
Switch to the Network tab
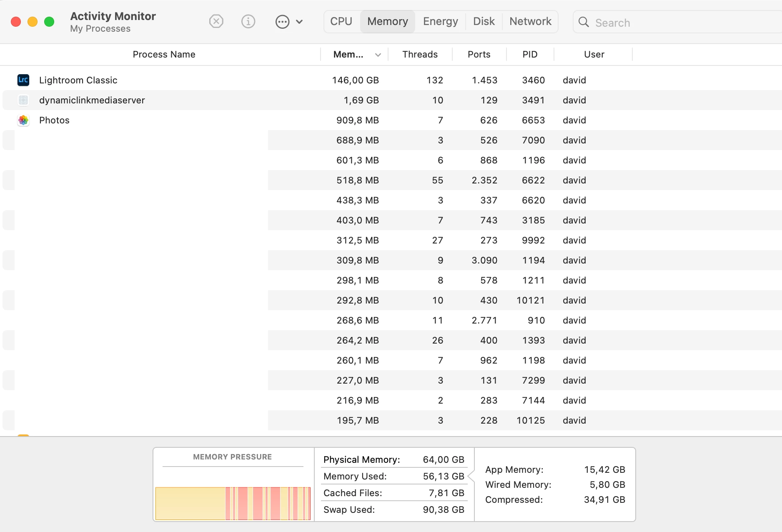tap(530, 21)
